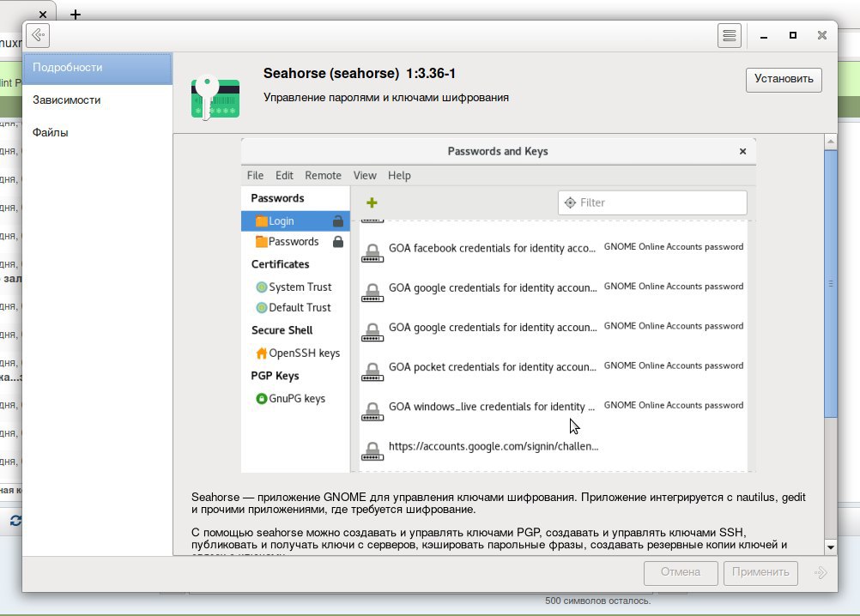
Task: Click the scrollbar down arrow in details pane
Action: [x=831, y=547]
